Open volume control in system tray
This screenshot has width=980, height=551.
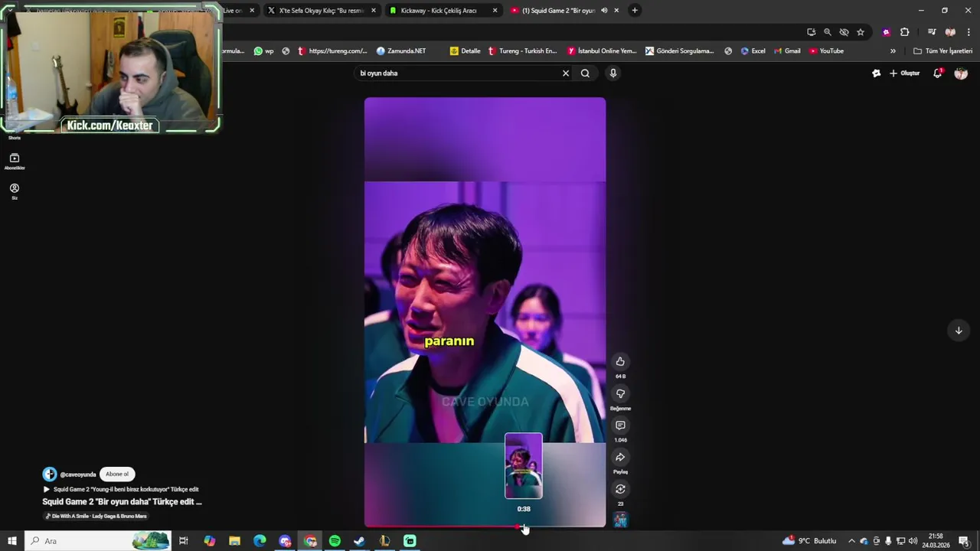pos(912,541)
